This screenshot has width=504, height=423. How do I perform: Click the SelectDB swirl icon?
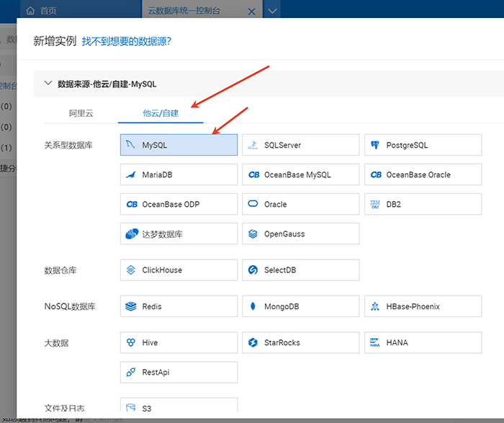[253, 270]
